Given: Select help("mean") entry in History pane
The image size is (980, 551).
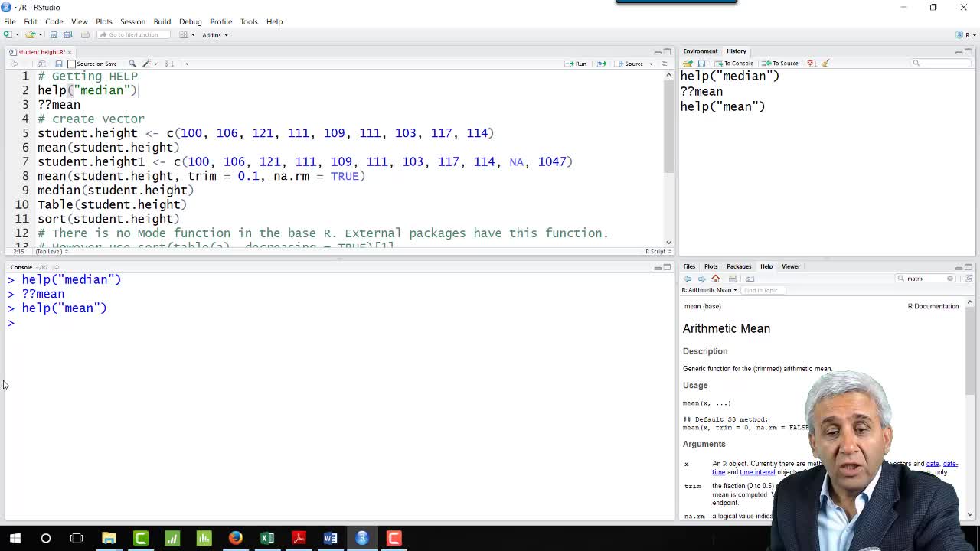Looking at the screenshot, I should pos(723,106).
